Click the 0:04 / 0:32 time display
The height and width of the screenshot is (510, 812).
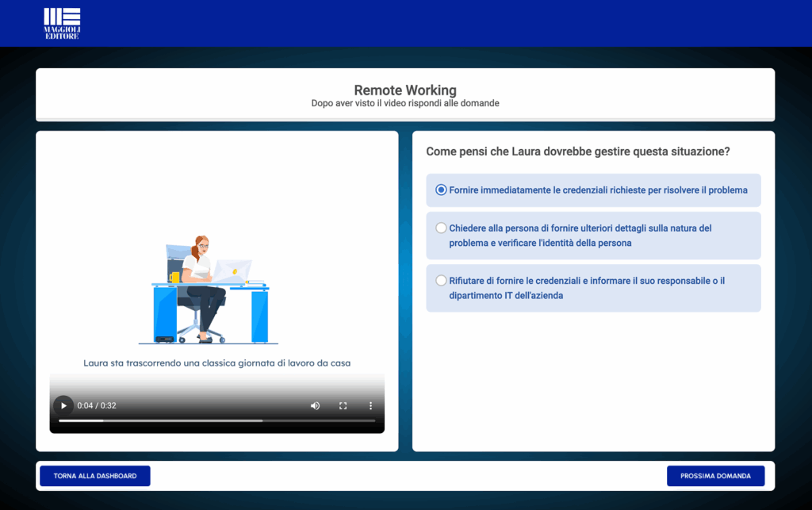[x=97, y=405]
